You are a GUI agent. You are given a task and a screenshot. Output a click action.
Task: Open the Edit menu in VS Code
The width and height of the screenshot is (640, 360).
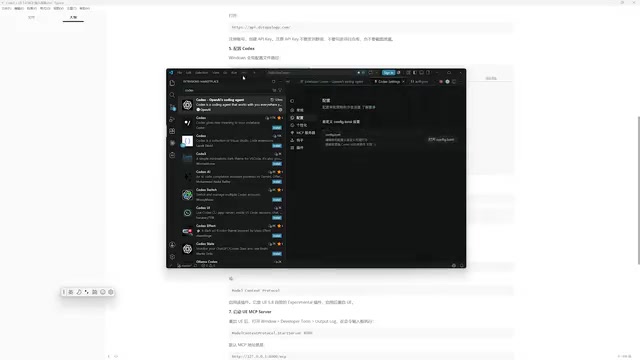[189, 73]
